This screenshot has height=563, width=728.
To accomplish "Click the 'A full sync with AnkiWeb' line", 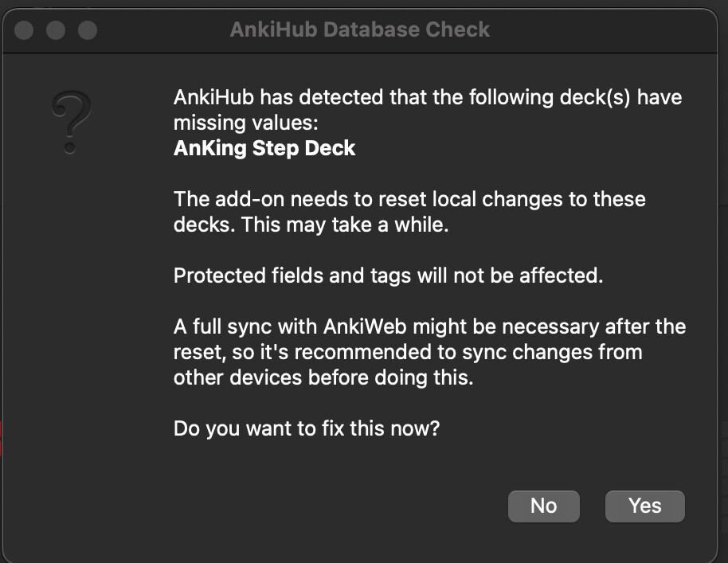I will [429, 326].
